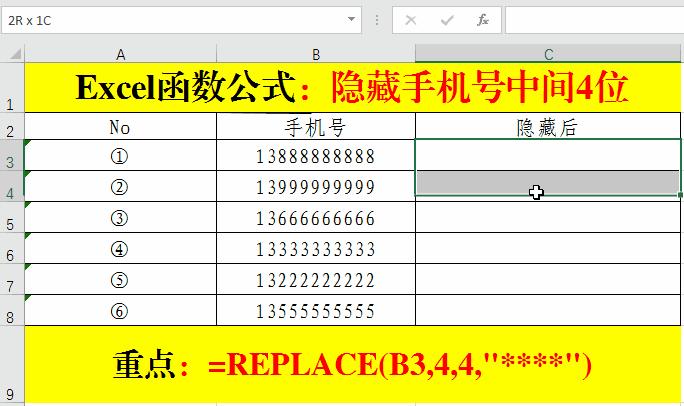684x406 pixels.
Task: Click the Select All corner triangle
Action: coord(16,54)
